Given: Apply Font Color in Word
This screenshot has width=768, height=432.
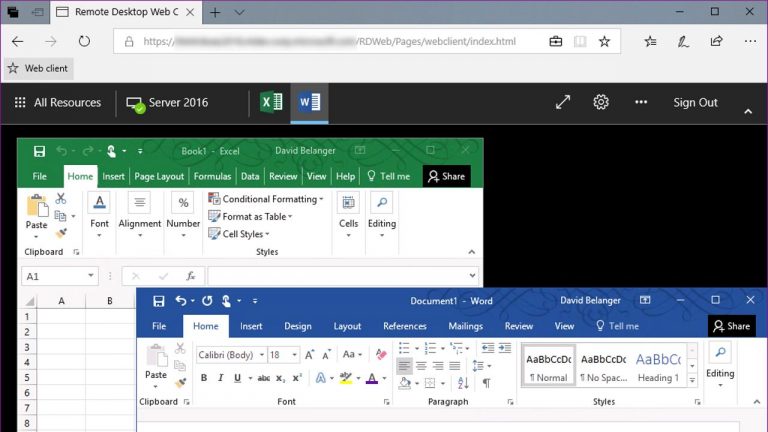Looking at the screenshot, I should coord(372,378).
